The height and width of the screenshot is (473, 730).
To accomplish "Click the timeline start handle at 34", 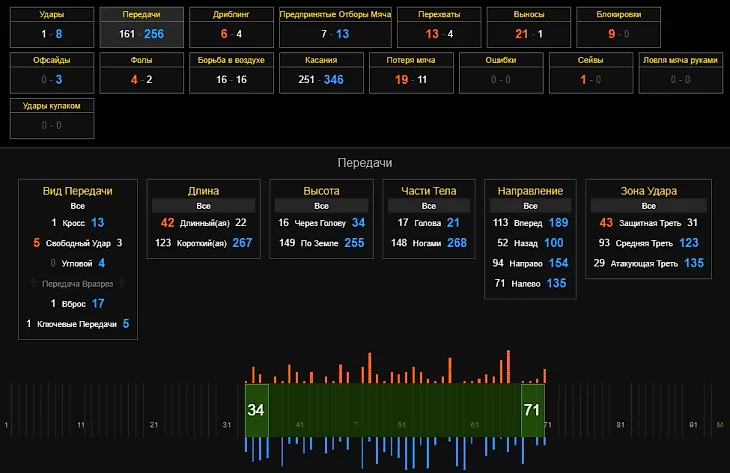I will [x=256, y=410].
